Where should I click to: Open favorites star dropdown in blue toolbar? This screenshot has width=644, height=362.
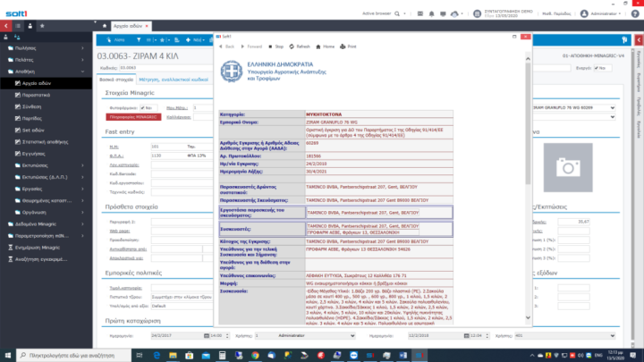(165, 40)
